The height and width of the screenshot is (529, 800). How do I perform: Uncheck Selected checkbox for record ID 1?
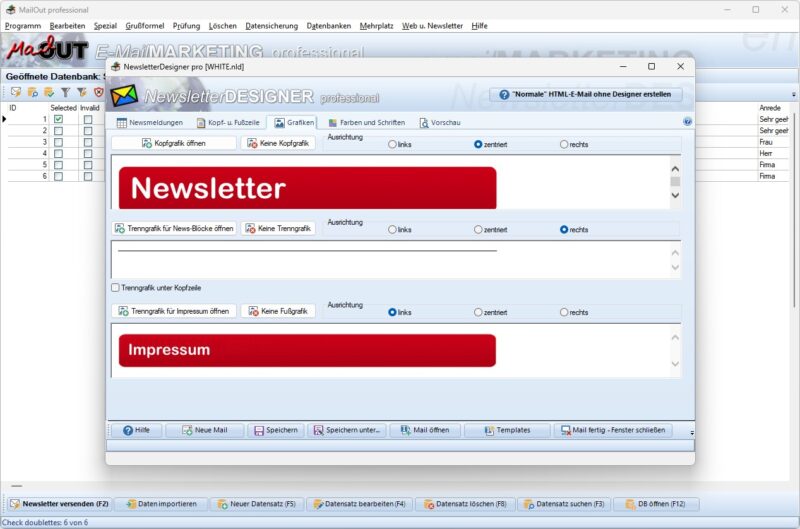point(58,119)
